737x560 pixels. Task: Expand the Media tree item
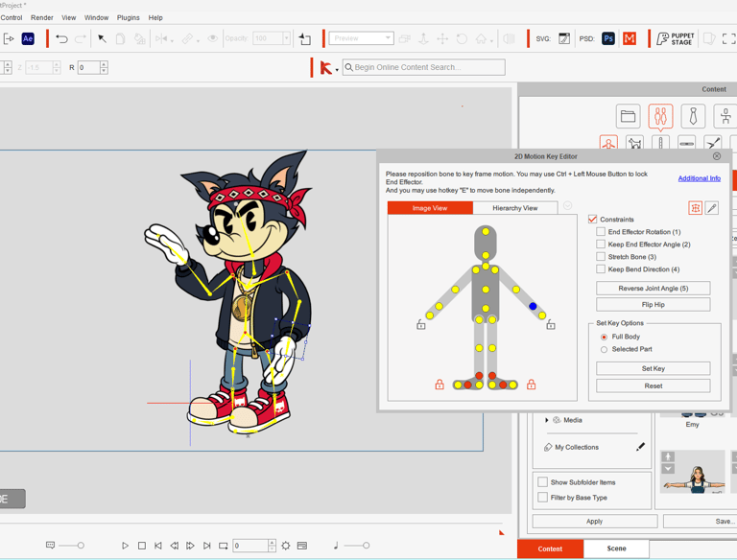click(x=547, y=420)
